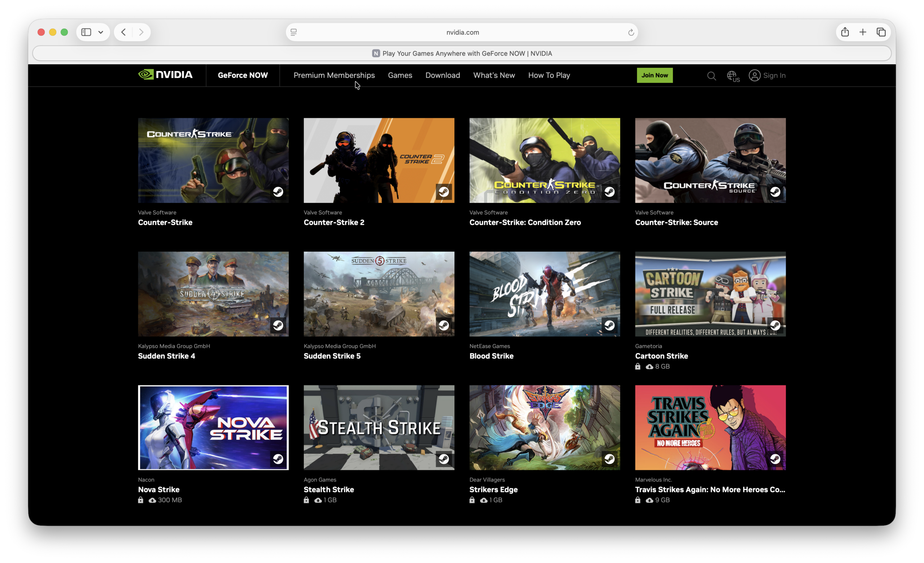Click Steam icon on Cartoon Strike card
The height and width of the screenshot is (563, 924).
(775, 326)
